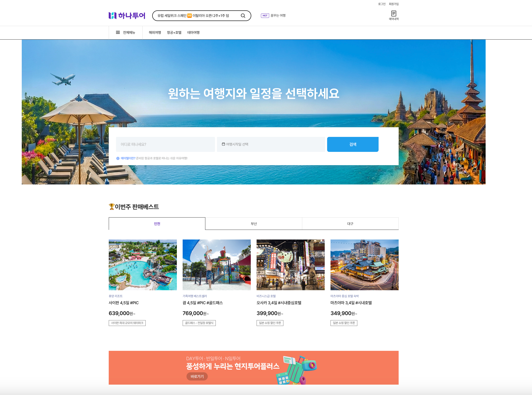The height and width of the screenshot is (395, 532).
Task: Click the 바로가기 button on orange banner
Action: 197,376
